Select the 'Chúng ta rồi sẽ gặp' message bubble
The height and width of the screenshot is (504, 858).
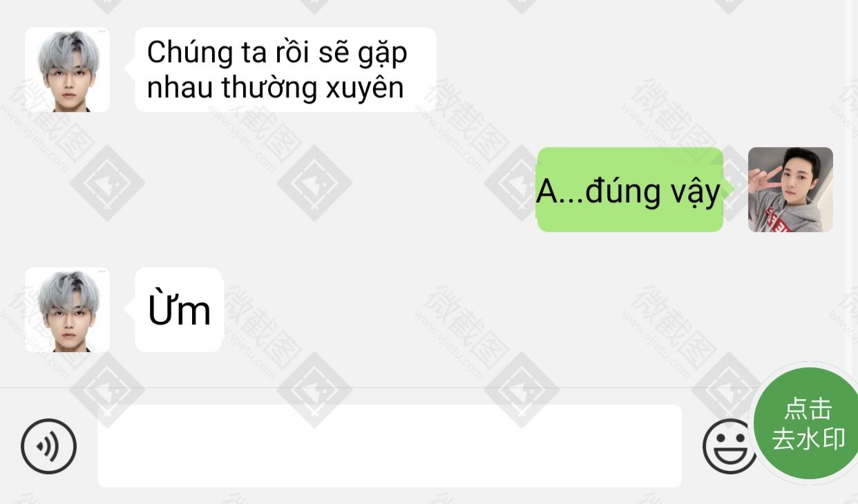point(285,70)
